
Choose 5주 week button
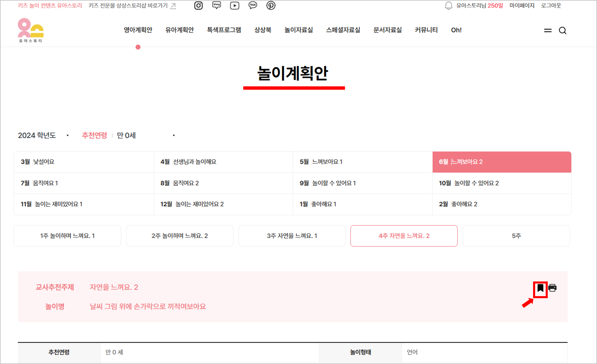[x=516, y=236]
